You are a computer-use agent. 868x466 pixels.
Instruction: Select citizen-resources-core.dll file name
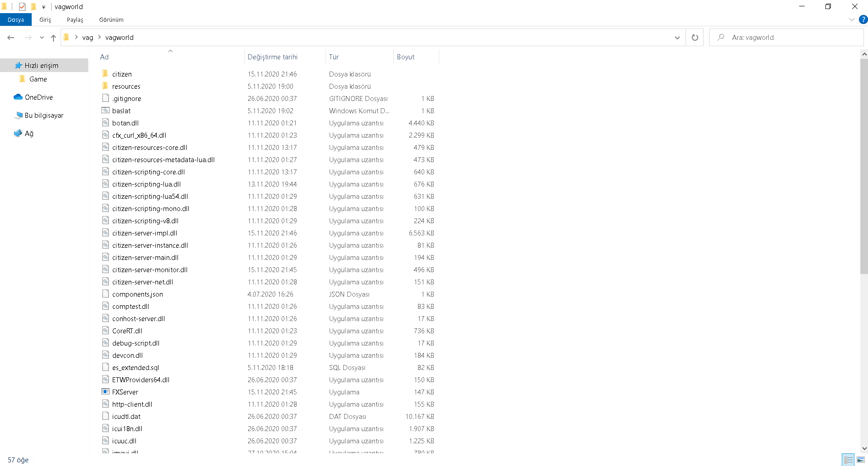(x=150, y=148)
